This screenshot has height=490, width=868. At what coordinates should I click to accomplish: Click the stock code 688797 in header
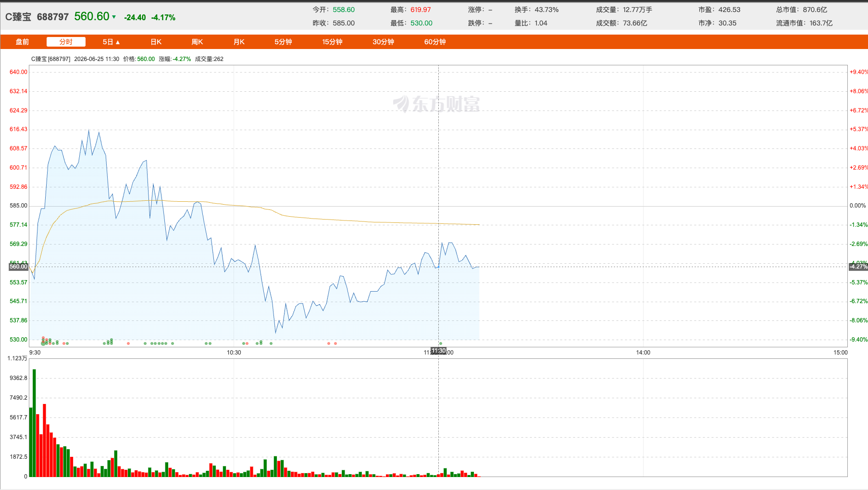(53, 17)
